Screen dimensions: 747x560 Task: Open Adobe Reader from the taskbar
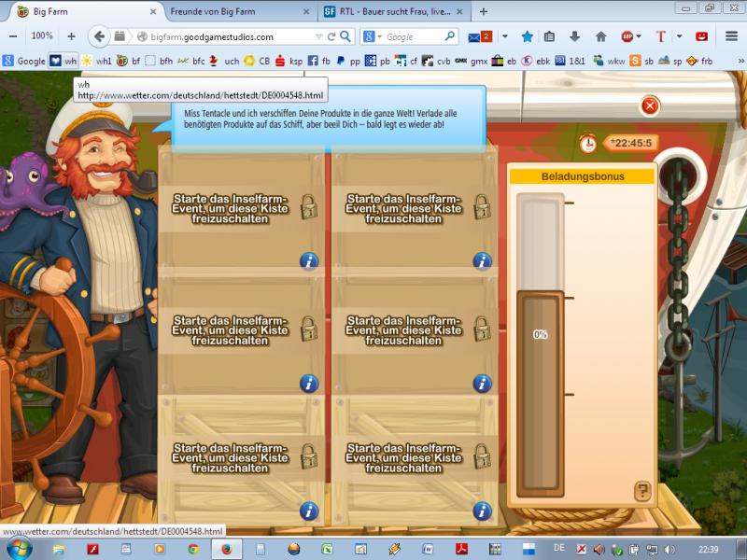pos(461,549)
